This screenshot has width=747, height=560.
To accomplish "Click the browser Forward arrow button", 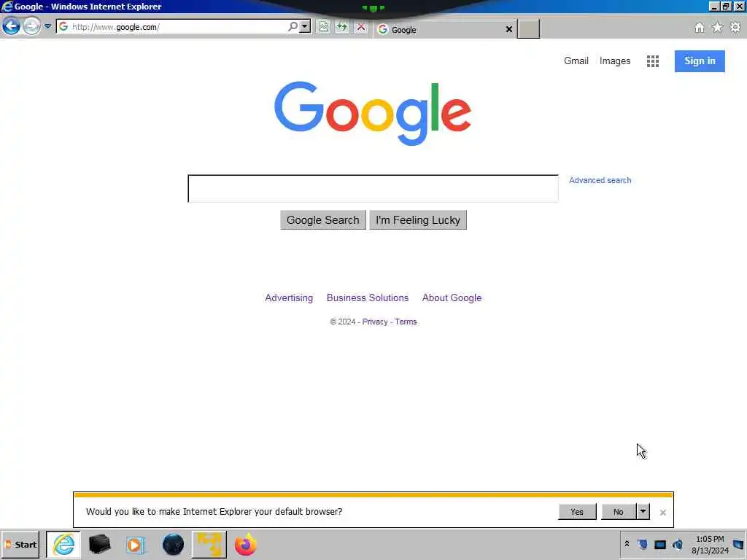I will (x=32, y=26).
